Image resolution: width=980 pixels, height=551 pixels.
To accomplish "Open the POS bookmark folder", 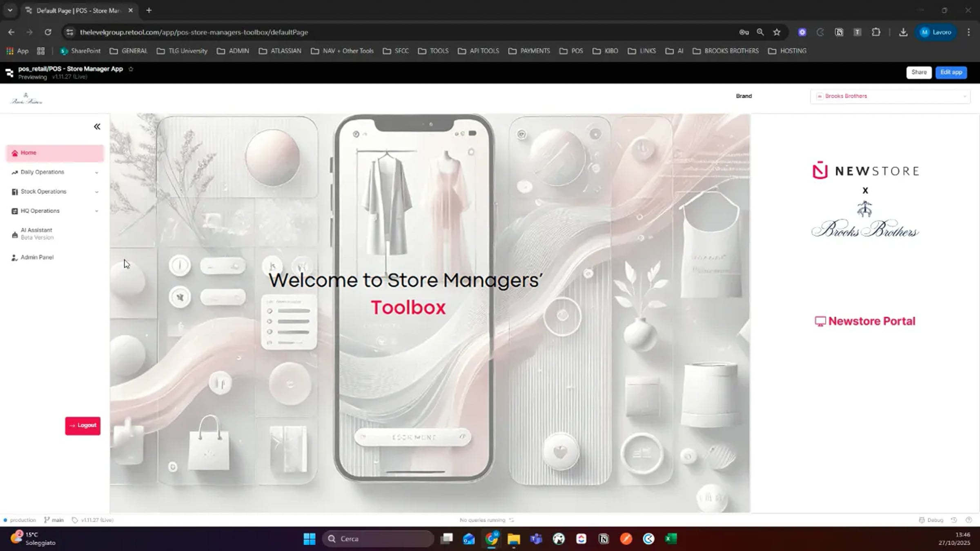I will click(571, 51).
